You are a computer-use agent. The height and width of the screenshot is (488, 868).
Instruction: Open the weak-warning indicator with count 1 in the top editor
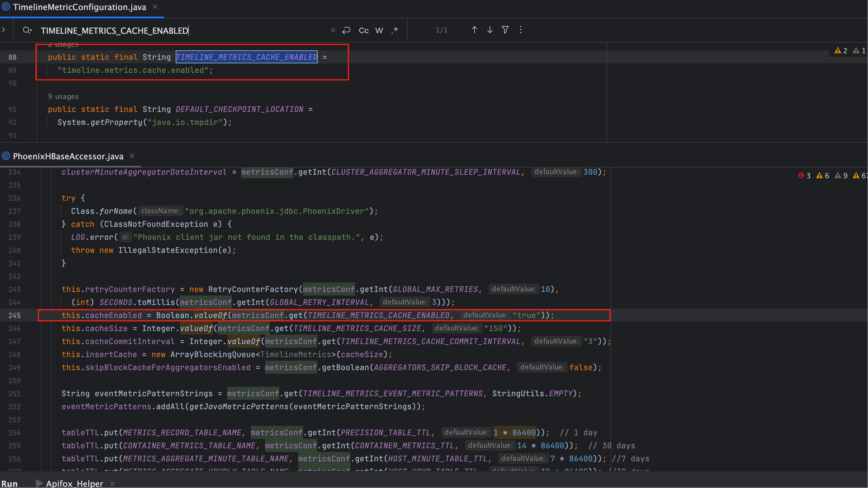tap(859, 51)
